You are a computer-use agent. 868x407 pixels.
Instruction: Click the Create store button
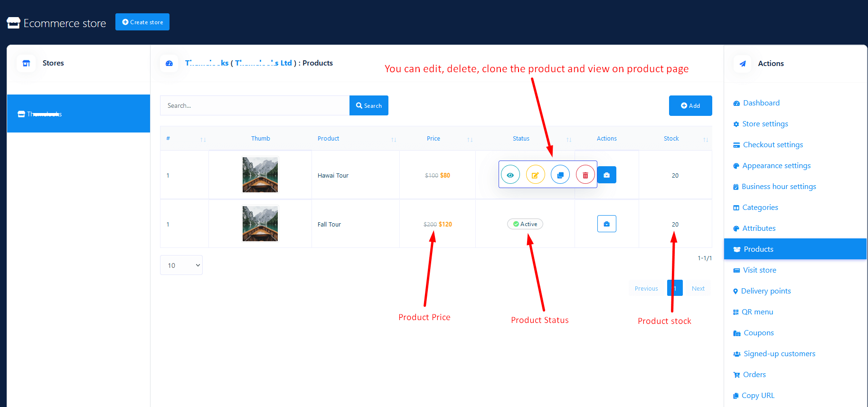click(142, 22)
